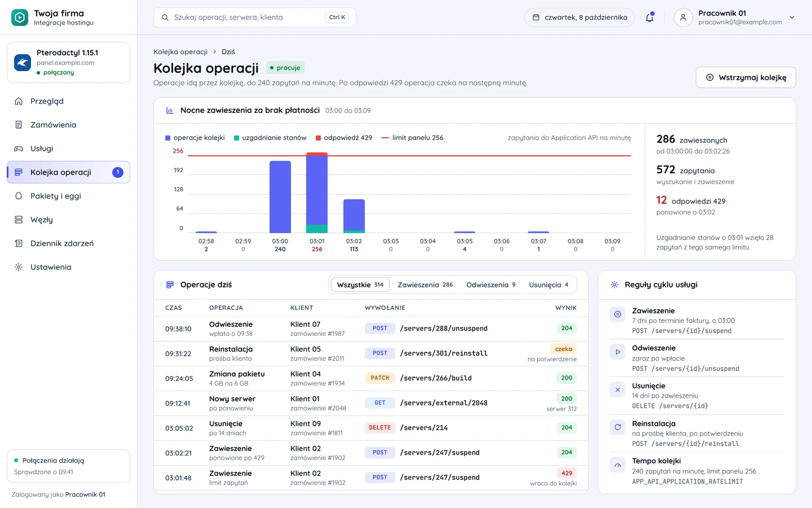Click the user avatar icon
The image size is (812, 508).
click(x=683, y=17)
